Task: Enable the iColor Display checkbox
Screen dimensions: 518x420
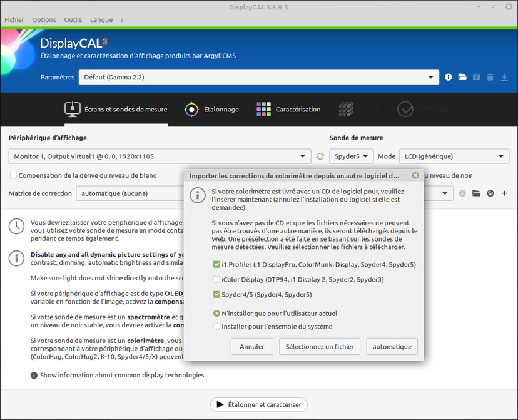Action: click(216, 279)
